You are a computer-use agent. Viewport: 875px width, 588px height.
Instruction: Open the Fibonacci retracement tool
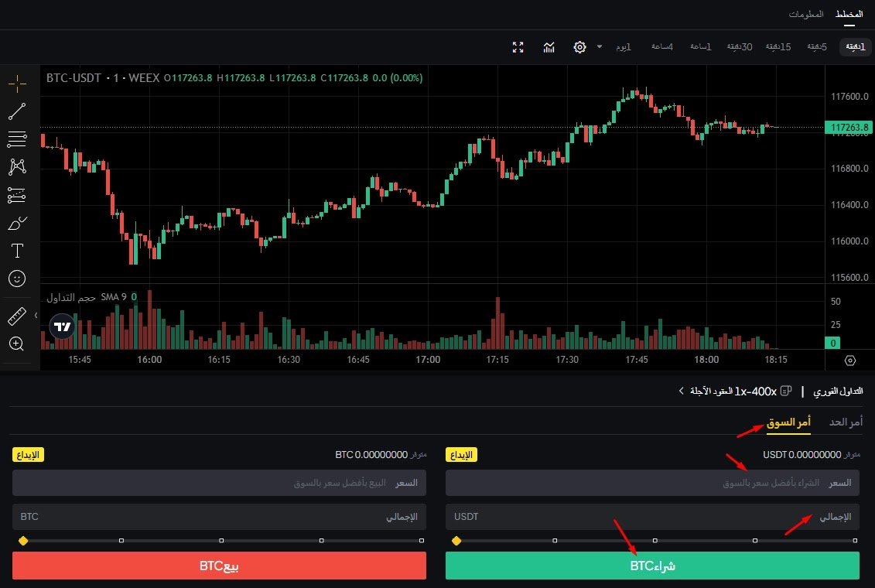pyautogui.click(x=17, y=139)
